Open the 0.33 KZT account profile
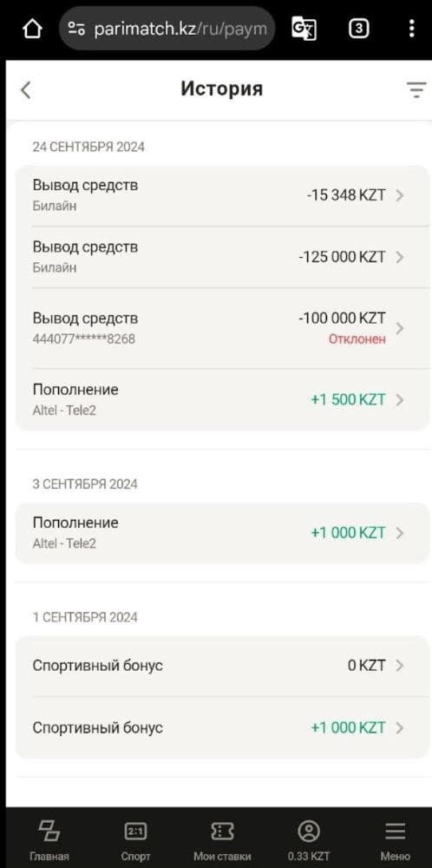Viewport: 432px width, 868px height. pyautogui.click(x=309, y=840)
